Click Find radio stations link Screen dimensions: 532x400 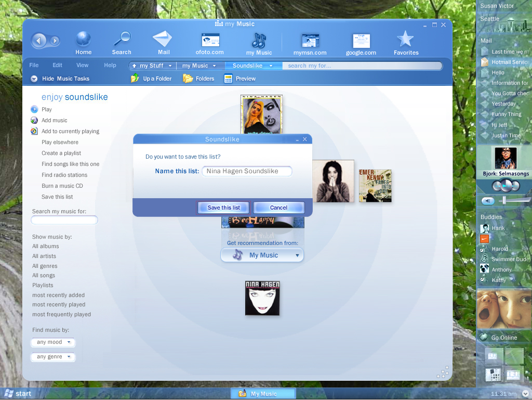64,175
